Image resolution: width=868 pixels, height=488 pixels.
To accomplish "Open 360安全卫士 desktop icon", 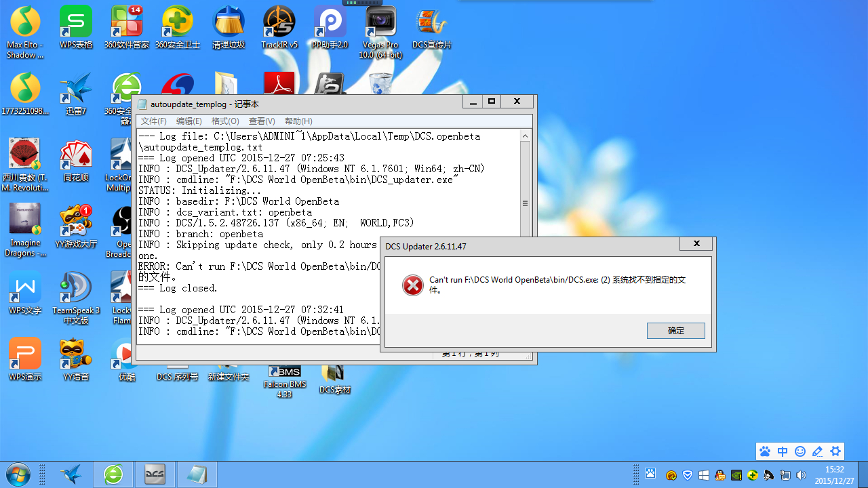I will coord(178,27).
